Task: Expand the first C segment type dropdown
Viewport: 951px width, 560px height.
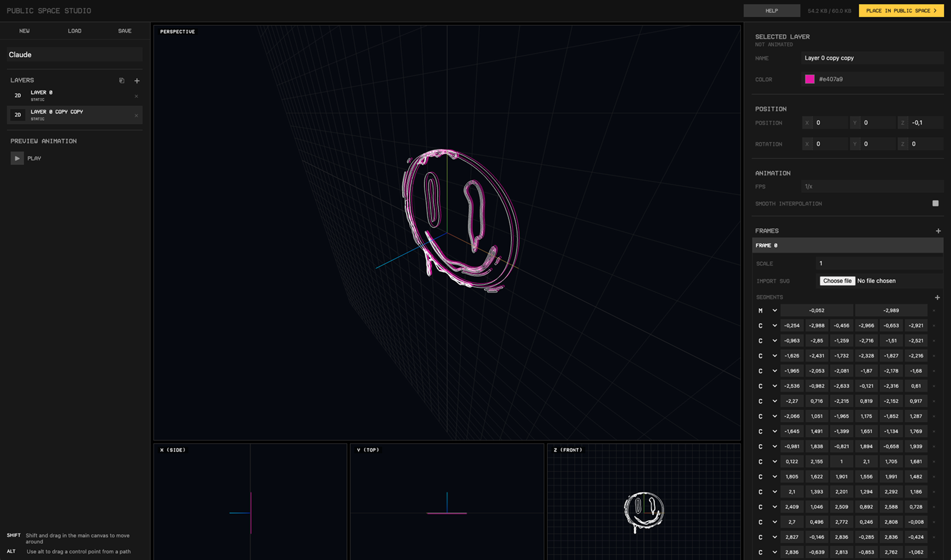Action: [x=774, y=326]
